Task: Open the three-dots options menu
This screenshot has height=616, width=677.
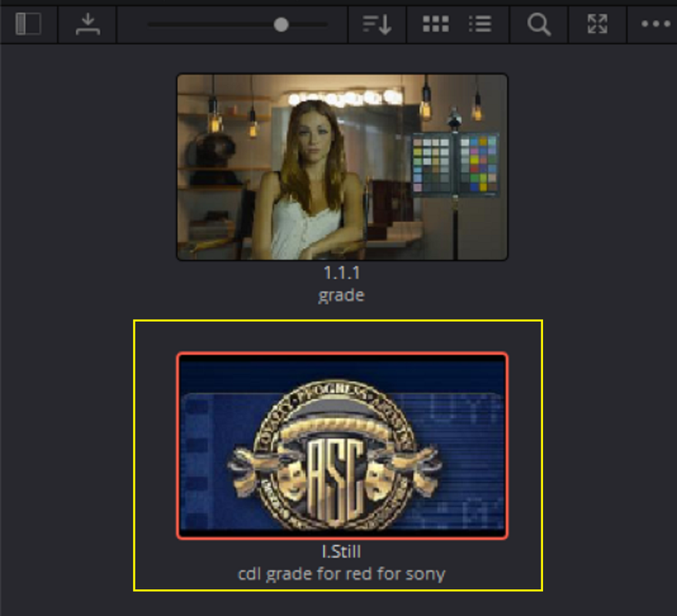Action: 655,24
